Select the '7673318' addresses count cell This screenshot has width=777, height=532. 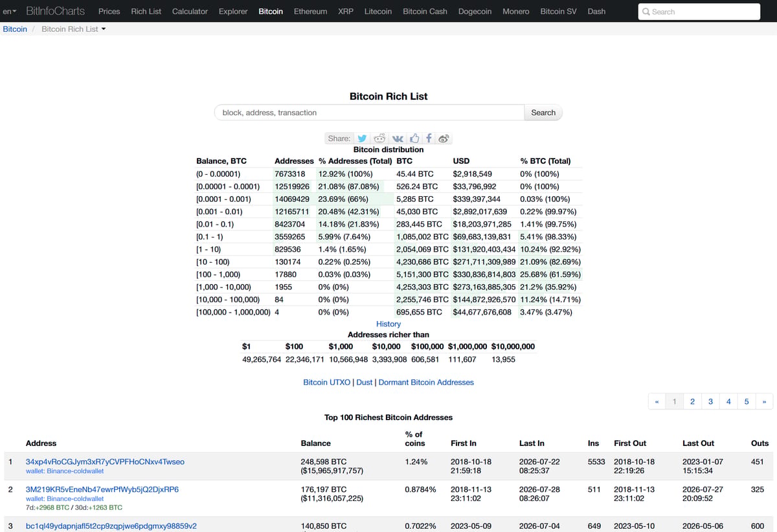pyautogui.click(x=290, y=174)
